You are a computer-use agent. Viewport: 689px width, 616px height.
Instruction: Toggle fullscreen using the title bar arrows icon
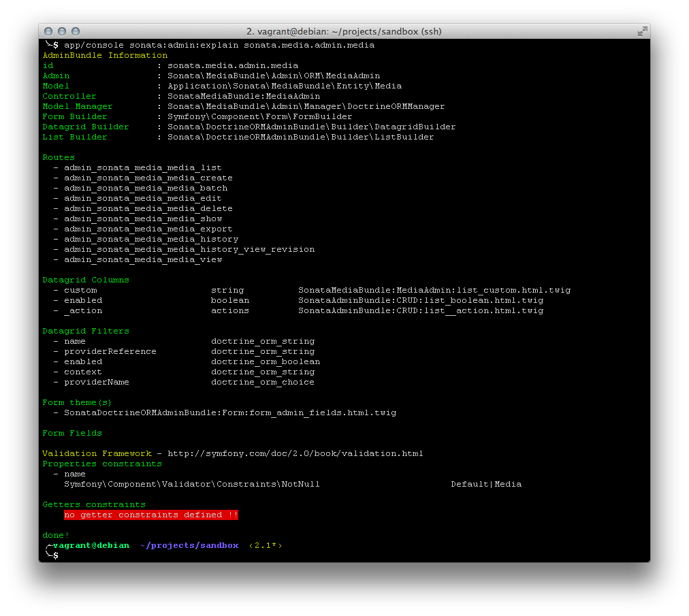[x=641, y=31]
